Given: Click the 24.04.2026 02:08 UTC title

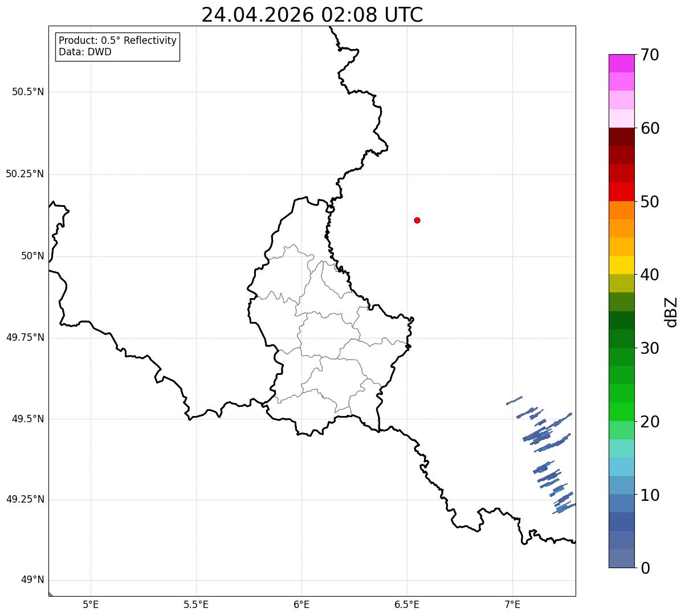Looking at the screenshot, I should (x=312, y=15).
